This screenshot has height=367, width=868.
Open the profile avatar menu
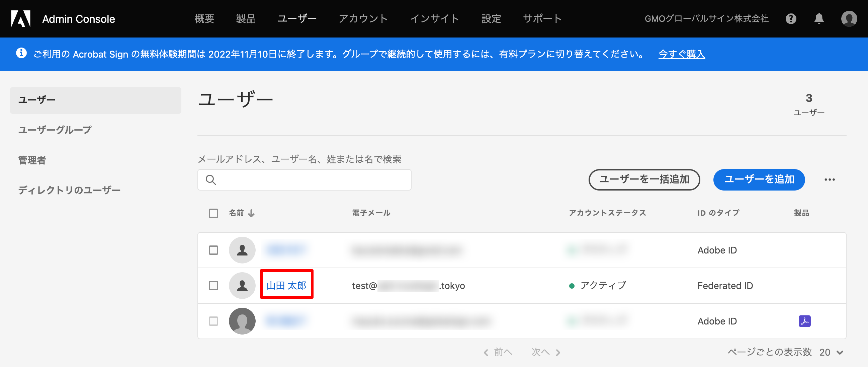[849, 18]
